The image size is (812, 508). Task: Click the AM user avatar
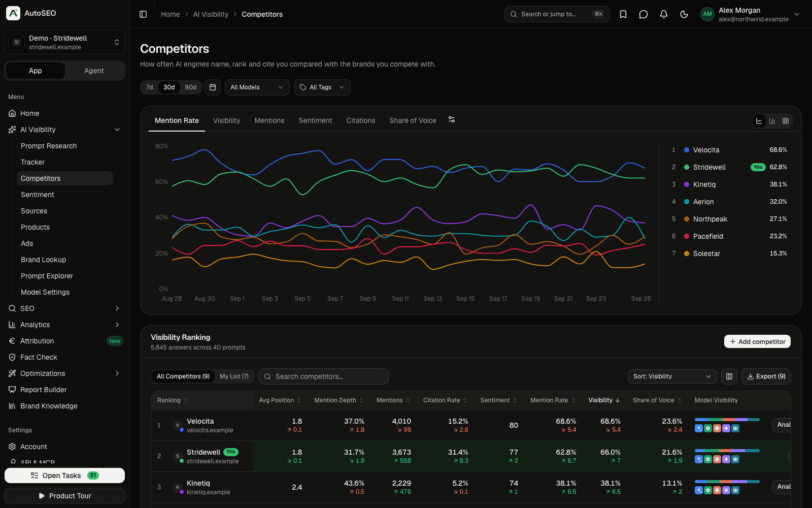pyautogui.click(x=707, y=14)
